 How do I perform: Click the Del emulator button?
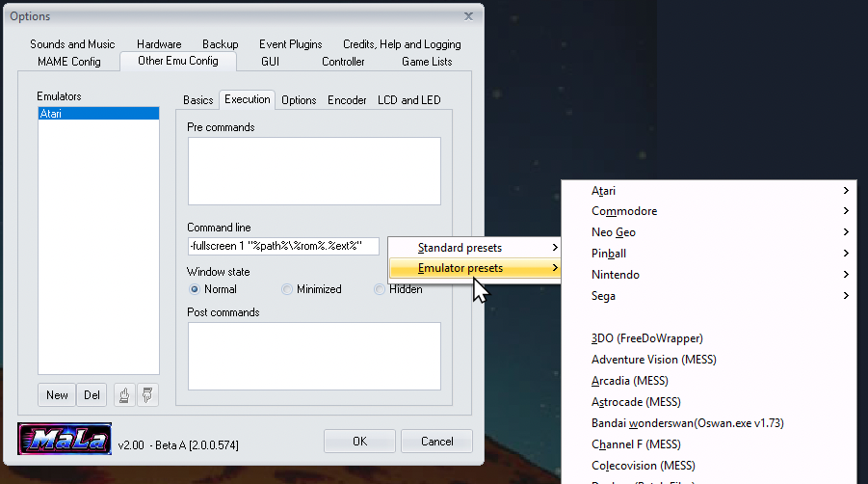[92, 395]
